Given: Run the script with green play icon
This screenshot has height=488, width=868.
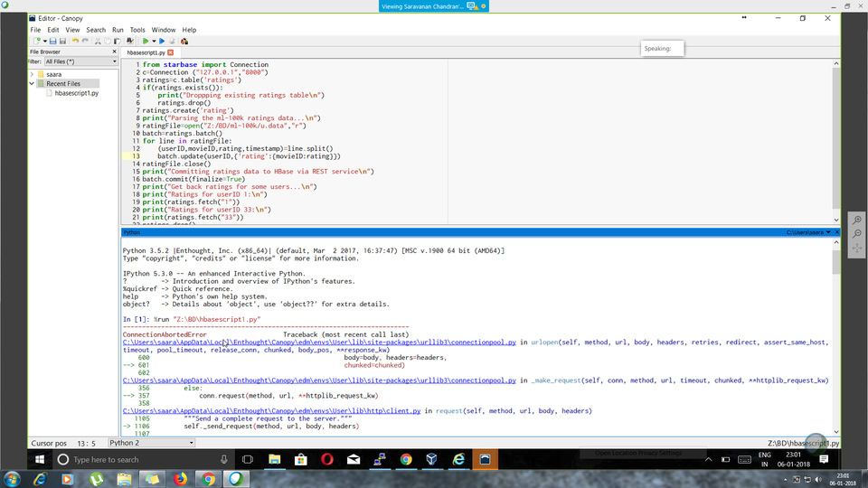Looking at the screenshot, I should click(x=145, y=41).
